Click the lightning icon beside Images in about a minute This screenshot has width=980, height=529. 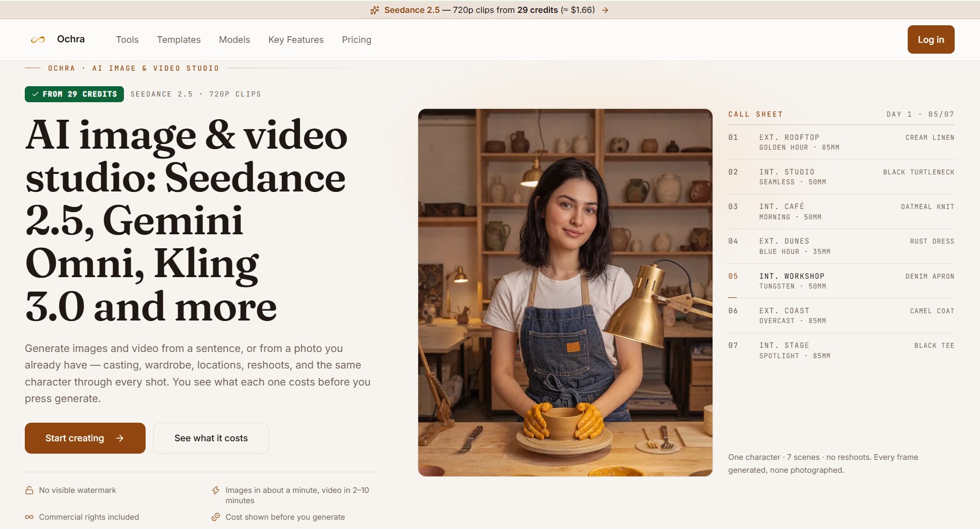coord(216,490)
